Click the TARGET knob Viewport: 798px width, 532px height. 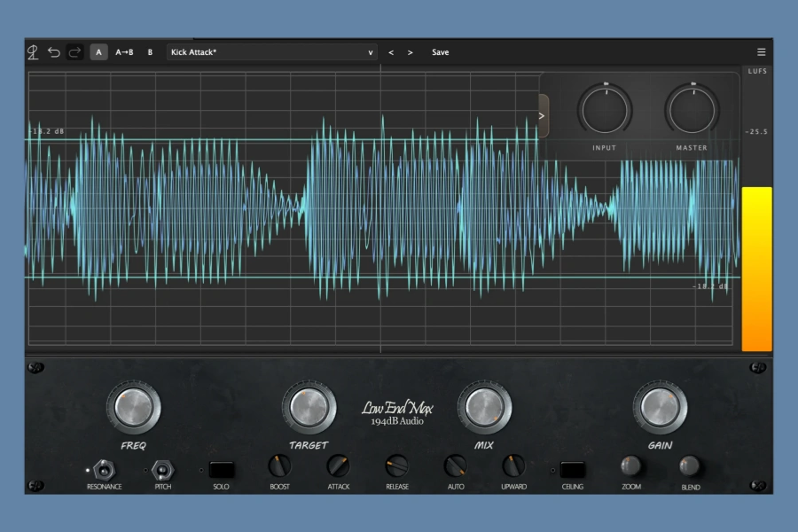point(309,407)
